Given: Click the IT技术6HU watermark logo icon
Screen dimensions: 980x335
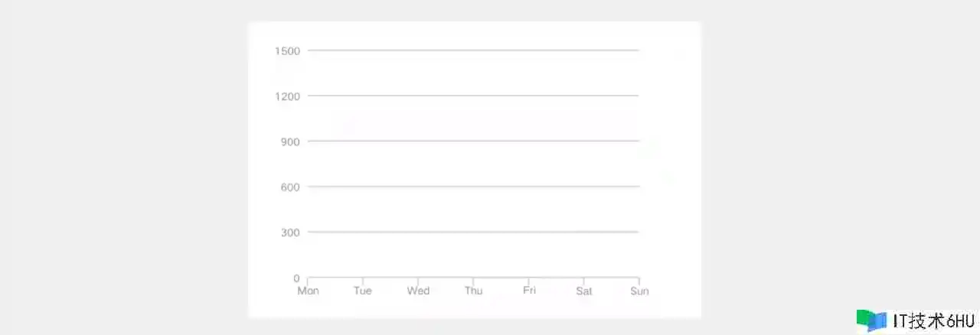Looking at the screenshot, I should click(x=871, y=320).
